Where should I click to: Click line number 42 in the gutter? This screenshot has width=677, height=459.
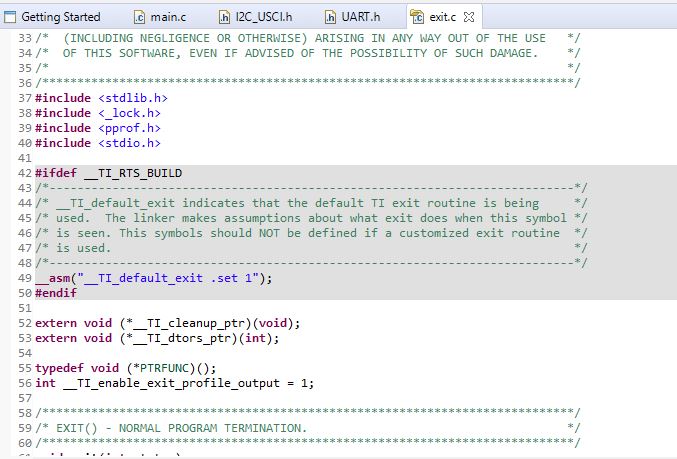25,173
